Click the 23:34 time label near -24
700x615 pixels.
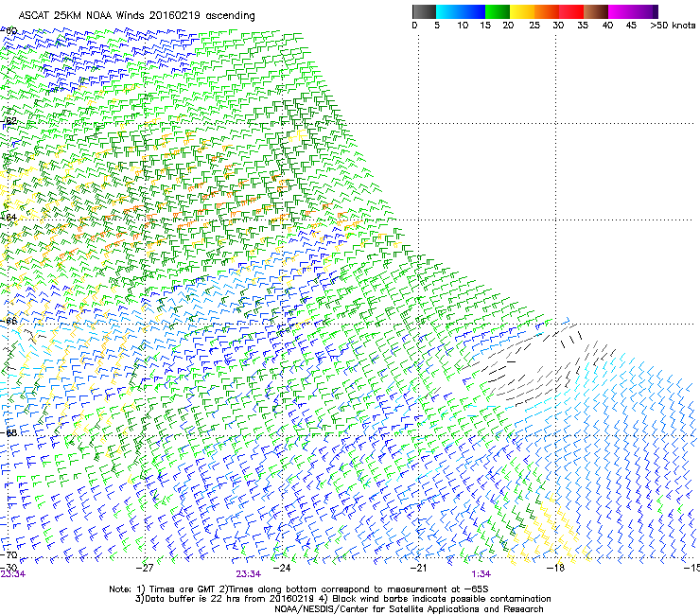pyautogui.click(x=249, y=574)
